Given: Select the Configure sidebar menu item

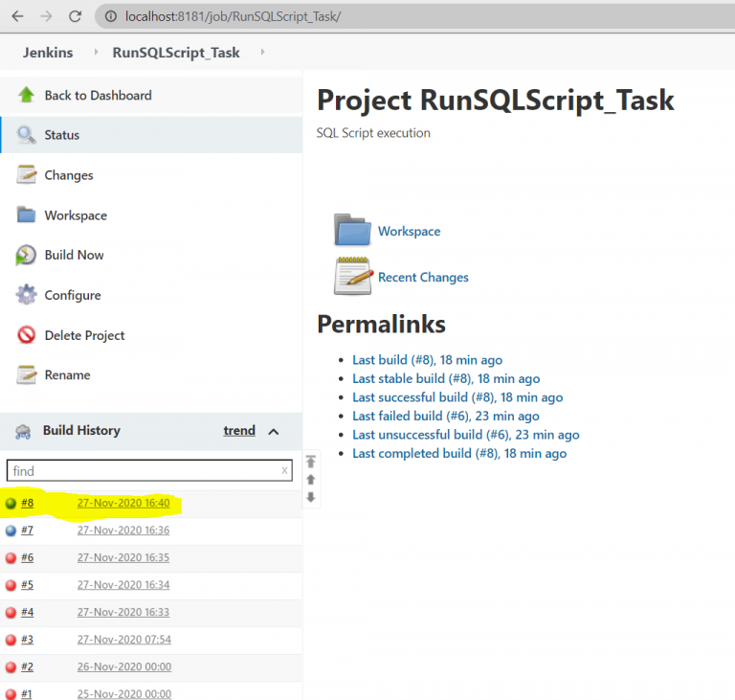Looking at the screenshot, I should click(x=73, y=295).
